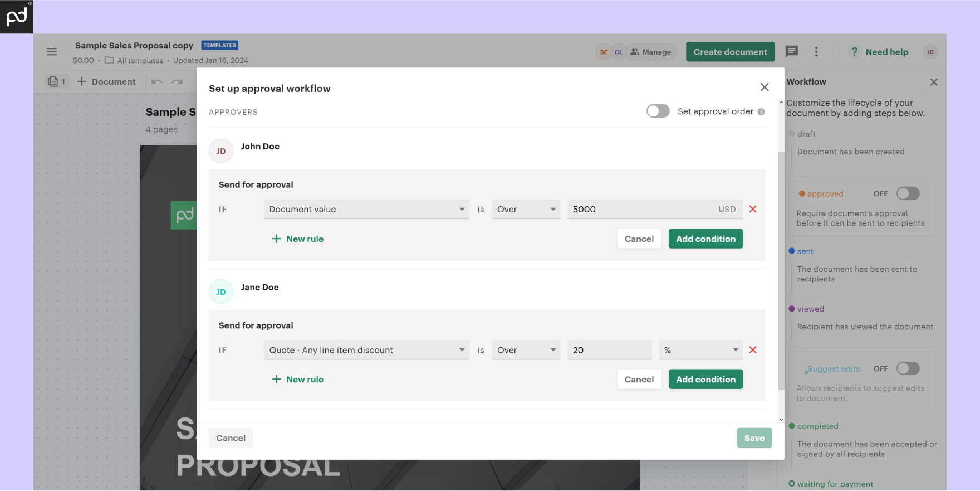Open the hamburger menu icon
Image resolution: width=980 pixels, height=491 pixels.
52,52
